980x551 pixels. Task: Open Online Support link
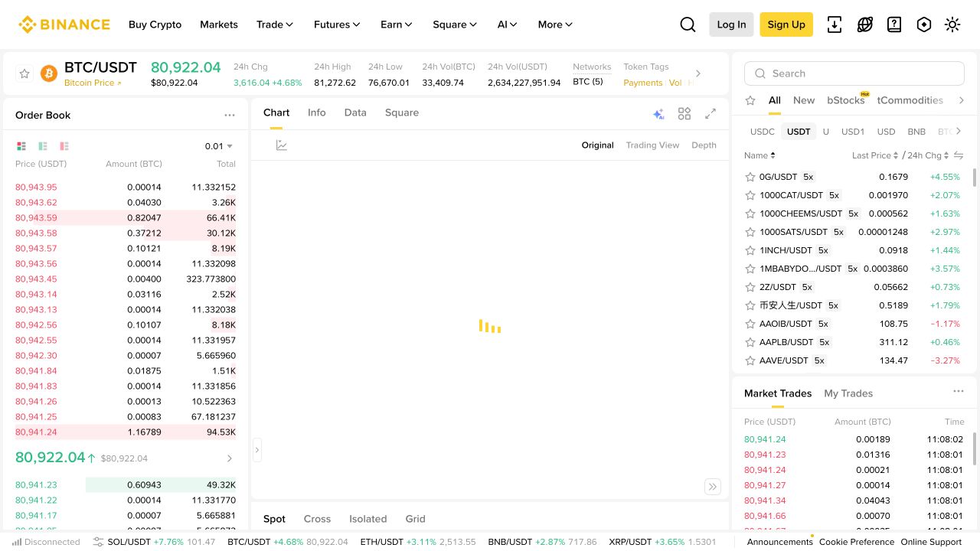click(x=931, y=542)
